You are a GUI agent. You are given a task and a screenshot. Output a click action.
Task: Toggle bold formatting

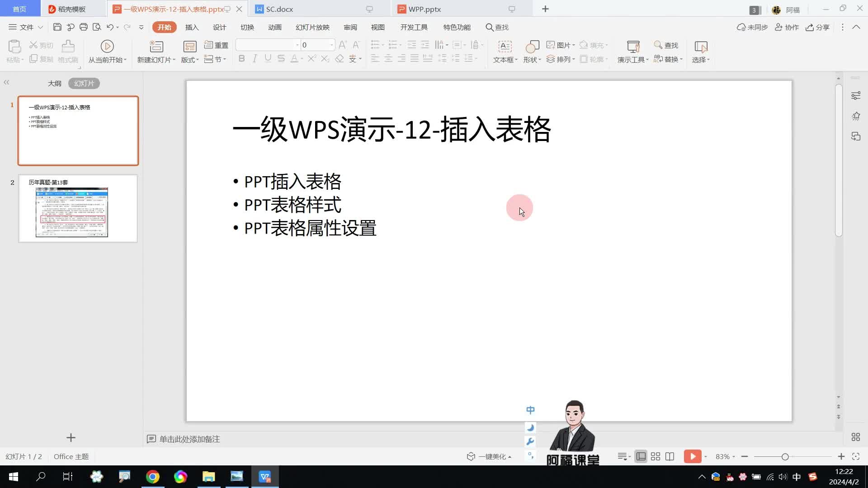(x=241, y=59)
